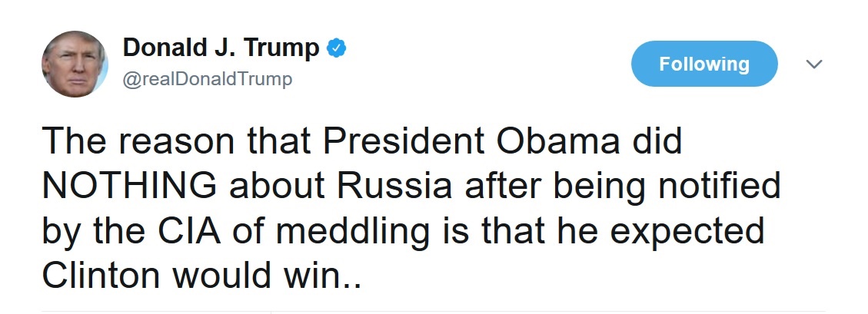The height and width of the screenshot is (314, 868).
Task: Open the @realDonaldTrump handle link
Action: [208, 79]
